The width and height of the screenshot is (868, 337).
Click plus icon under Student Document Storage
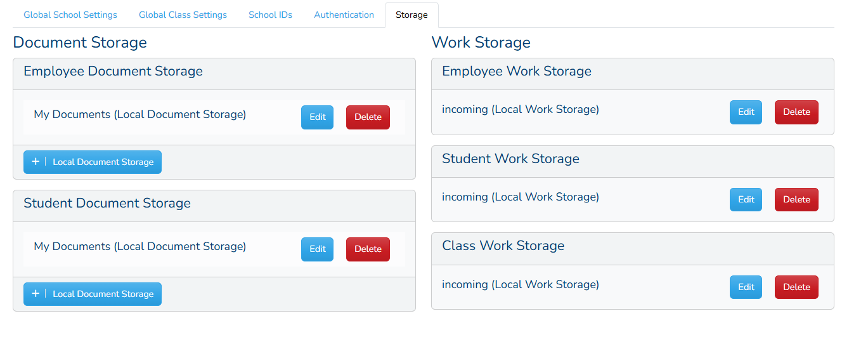[36, 294]
